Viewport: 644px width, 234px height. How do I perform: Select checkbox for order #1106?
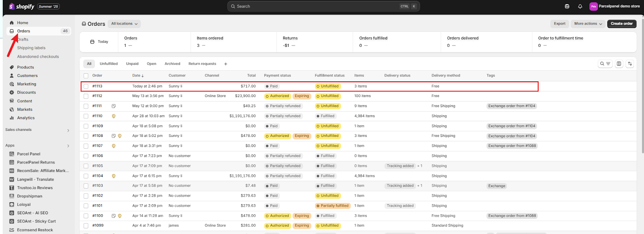click(x=86, y=156)
